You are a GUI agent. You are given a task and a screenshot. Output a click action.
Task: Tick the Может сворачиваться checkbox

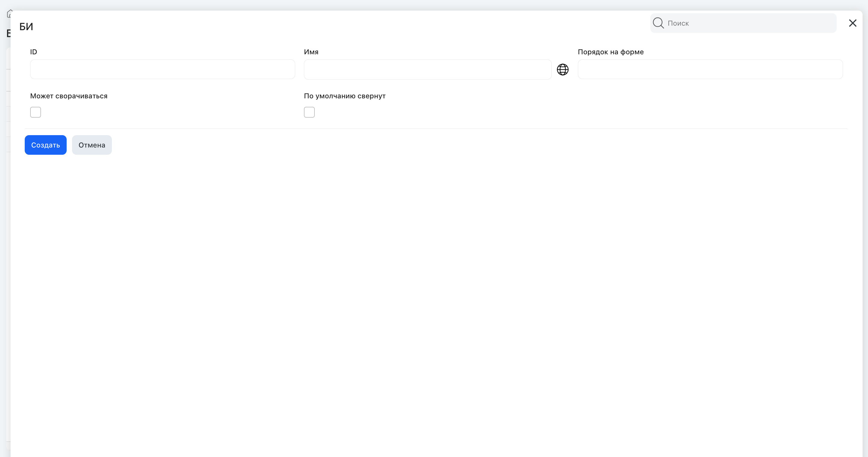pos(36,112)
